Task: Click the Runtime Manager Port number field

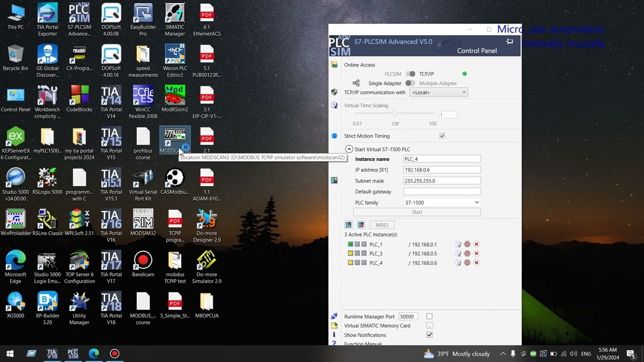Action: coord(408,316)
